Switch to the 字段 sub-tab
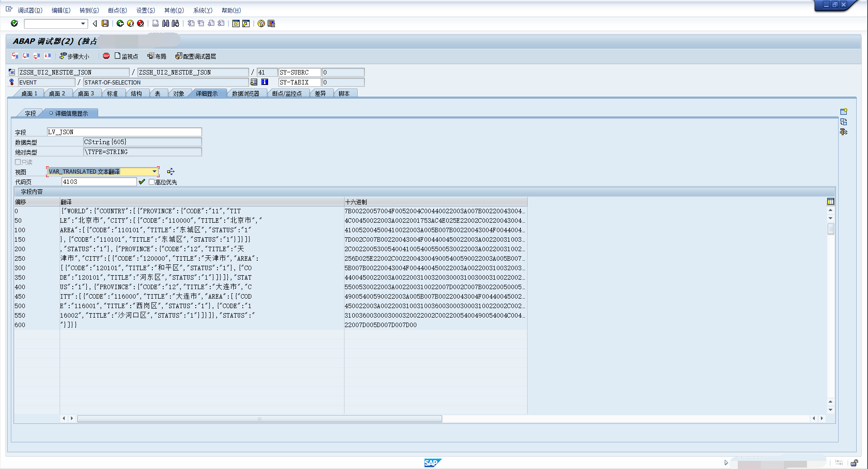Image resolution: width=868 pixels, height=469 pixels. 30,113
